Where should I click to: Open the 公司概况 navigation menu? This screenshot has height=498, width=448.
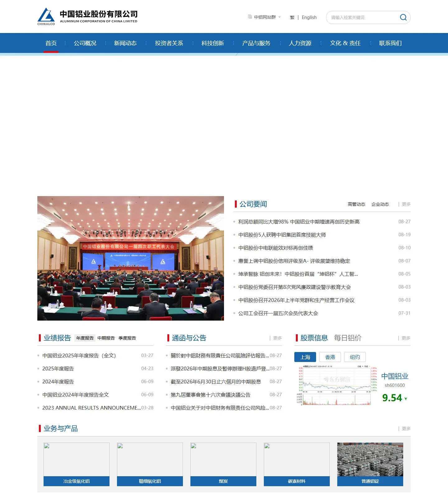85,43
